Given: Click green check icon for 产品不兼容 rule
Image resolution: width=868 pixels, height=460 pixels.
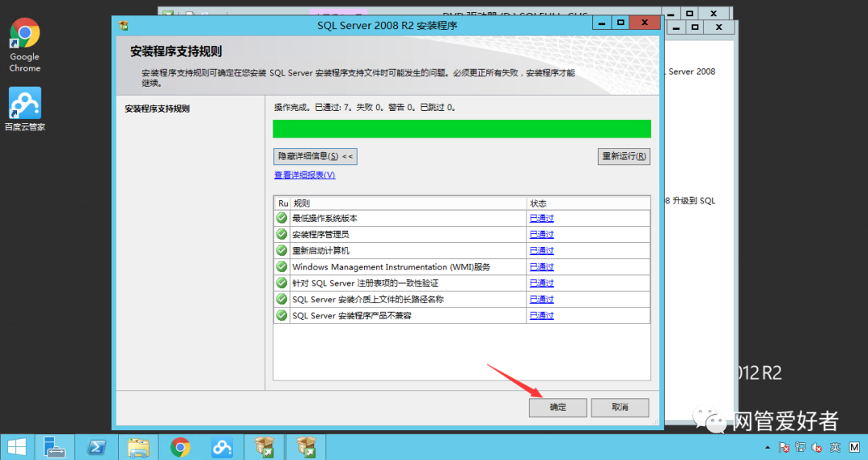Looking at the screenshot, I should pos(282,315).
